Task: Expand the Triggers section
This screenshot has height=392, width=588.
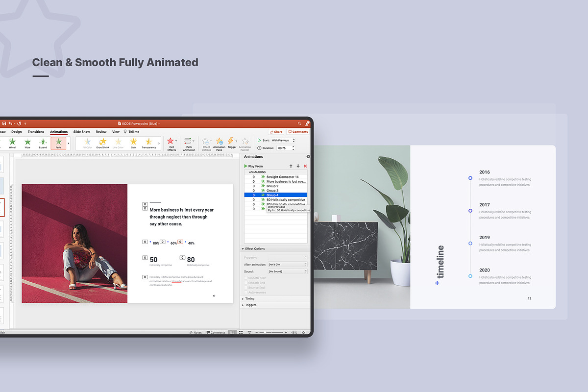Action: click(x=243, y=305)
